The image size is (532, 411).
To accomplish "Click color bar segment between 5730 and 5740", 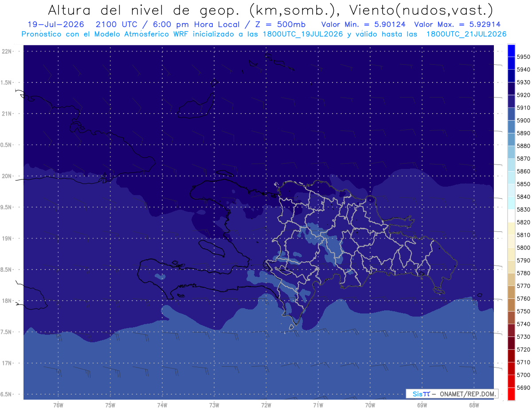I will 511,330.
